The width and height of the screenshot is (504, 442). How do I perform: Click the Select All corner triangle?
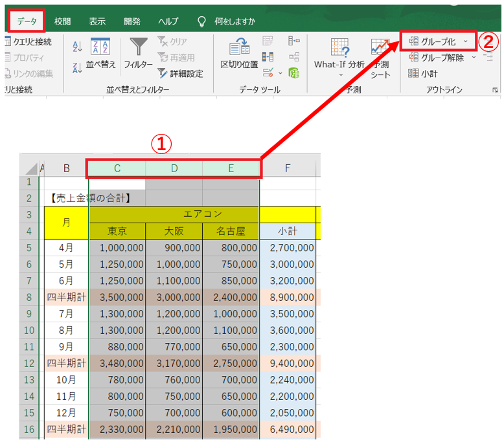31,168
